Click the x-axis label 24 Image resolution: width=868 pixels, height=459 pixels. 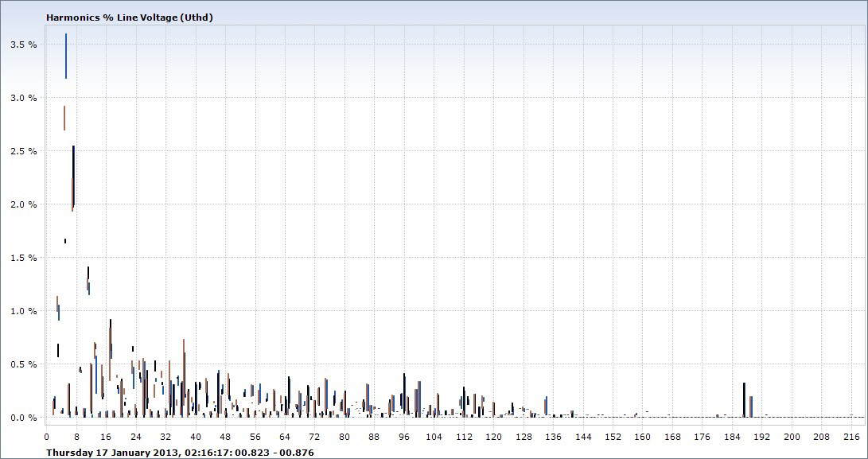136,437
